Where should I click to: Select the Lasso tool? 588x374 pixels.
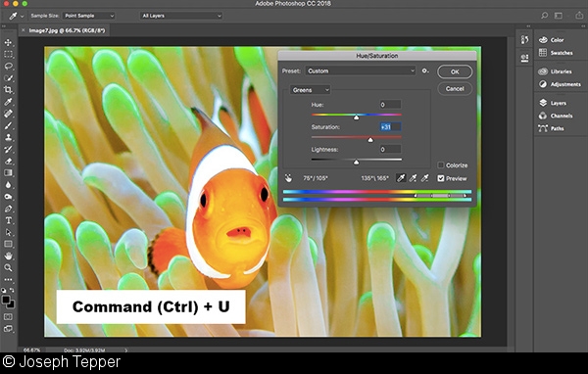pyautogui.click(x=8, y=67)
